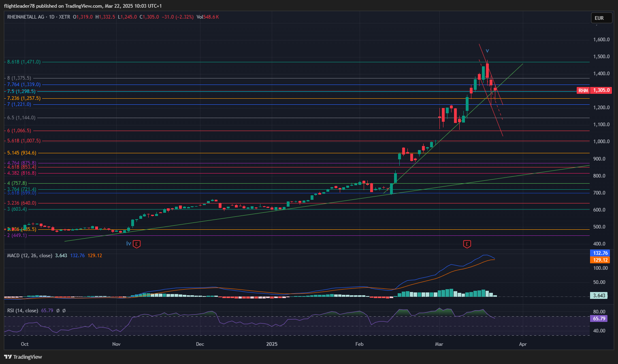Click the orange signal value tag 129.12
This screenshot has width=618, height=364.
pyautogui.click(x=600, y=260)
